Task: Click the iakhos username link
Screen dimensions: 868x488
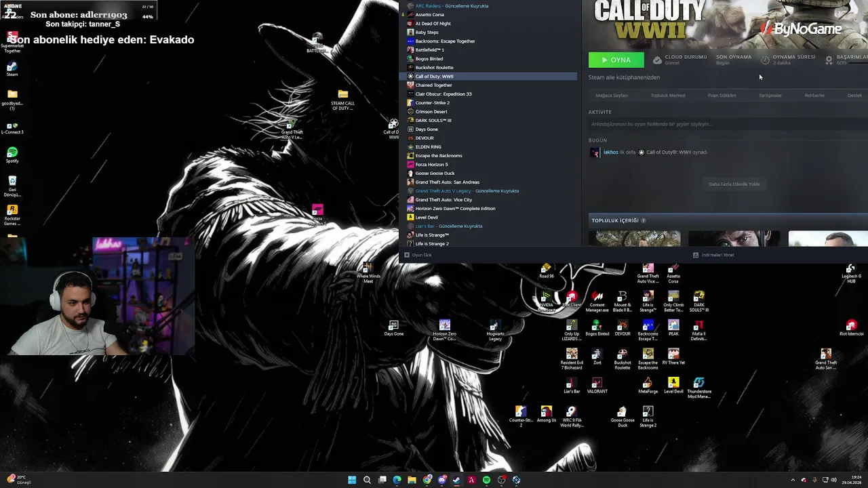Action: pos(611,152)
